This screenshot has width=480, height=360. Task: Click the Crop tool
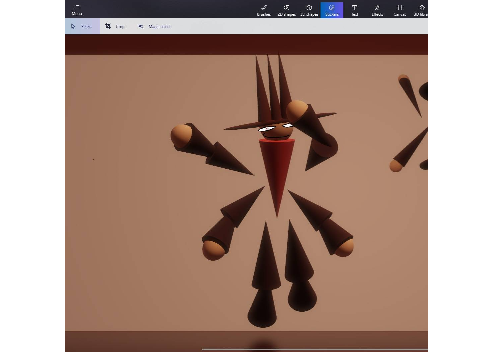(115, 26)
